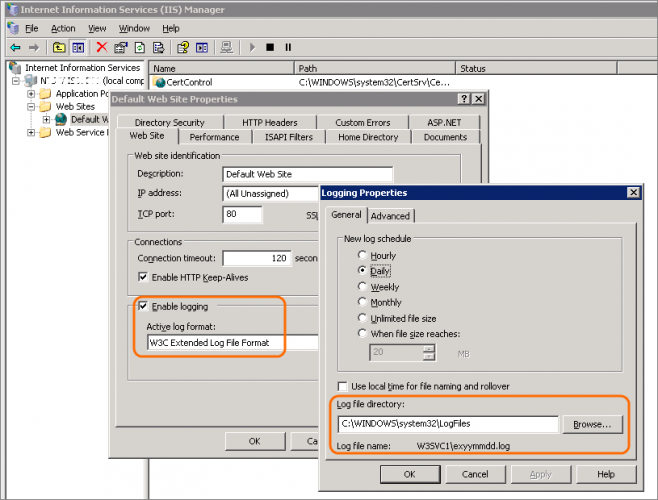The image size is (658, 500).
Task: Click the Browse button for log directory
Action: pyautogui.click(x=592, y=424)
